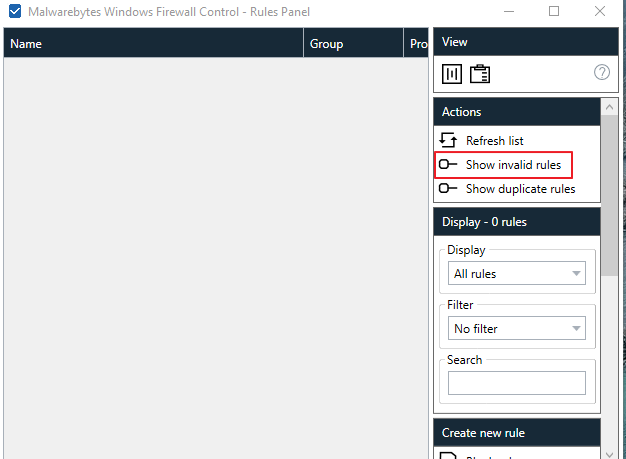This screenshot has height=459, width=626.
Task: Toggle Show invalid rules switch
Action: point(448,164)
